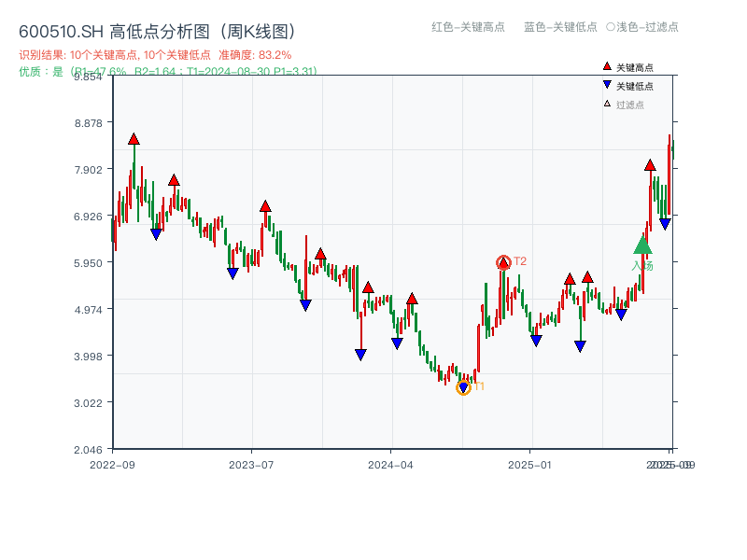
Task: Click the tallest red triangle near chart start
Action: 132,139
